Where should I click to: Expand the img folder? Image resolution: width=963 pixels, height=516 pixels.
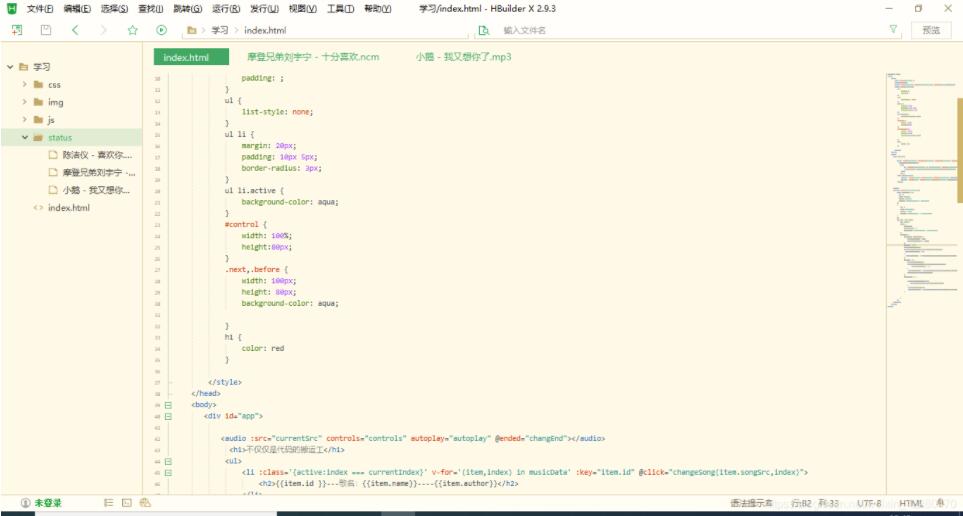(25, 102)
